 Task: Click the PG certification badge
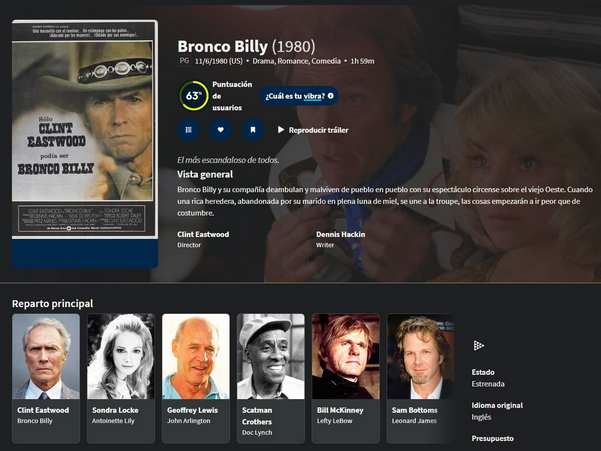pos(184,61)
